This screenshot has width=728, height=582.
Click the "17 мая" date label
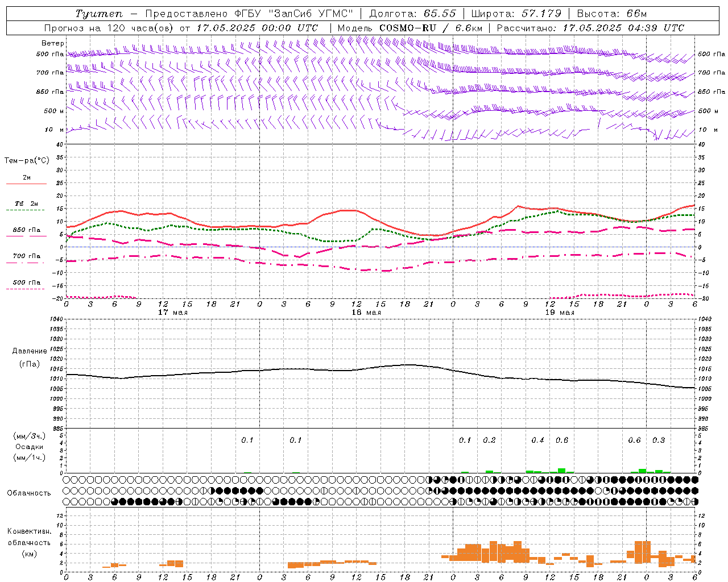tap(173, 312)
